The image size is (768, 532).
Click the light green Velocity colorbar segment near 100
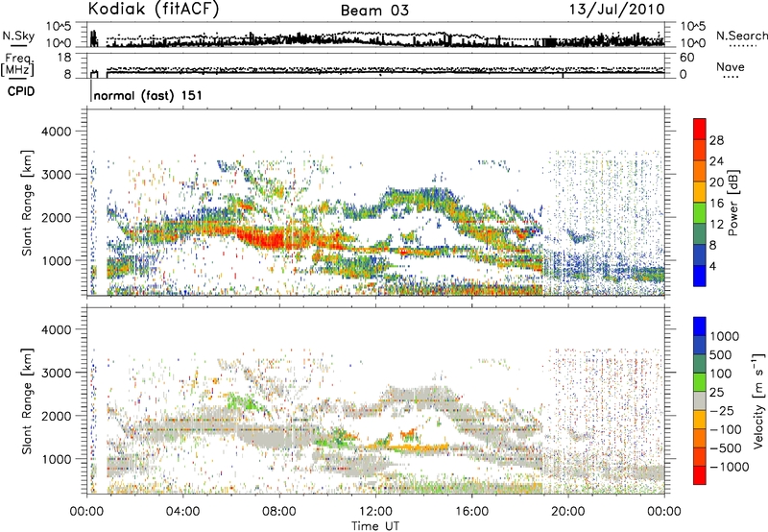pyautogui.click(x=700, y=382)
